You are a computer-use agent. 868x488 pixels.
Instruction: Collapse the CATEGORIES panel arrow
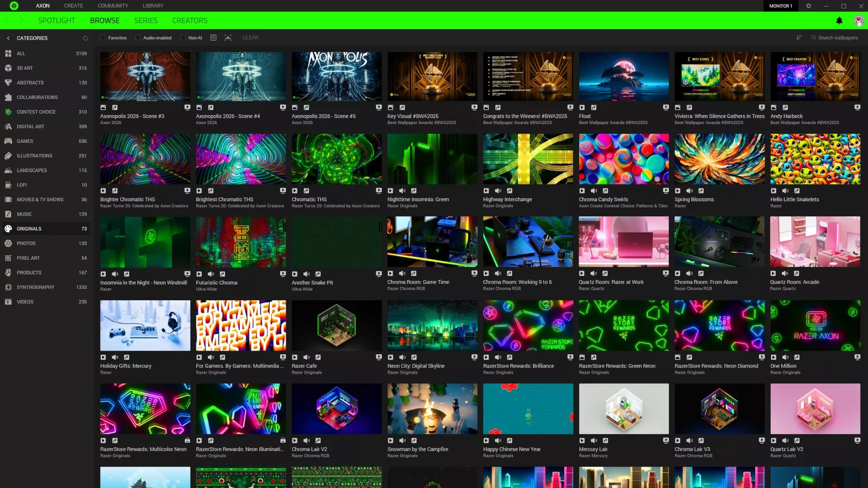point(8,38)
